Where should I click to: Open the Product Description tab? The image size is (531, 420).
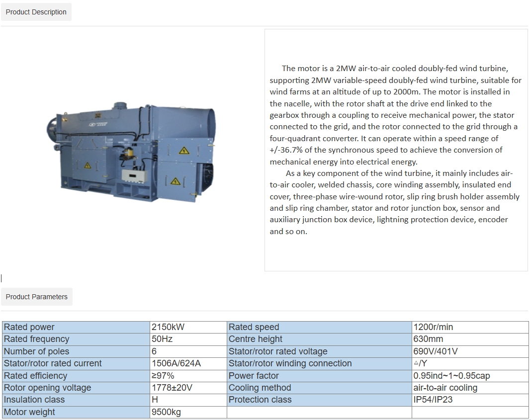[36, 12]
